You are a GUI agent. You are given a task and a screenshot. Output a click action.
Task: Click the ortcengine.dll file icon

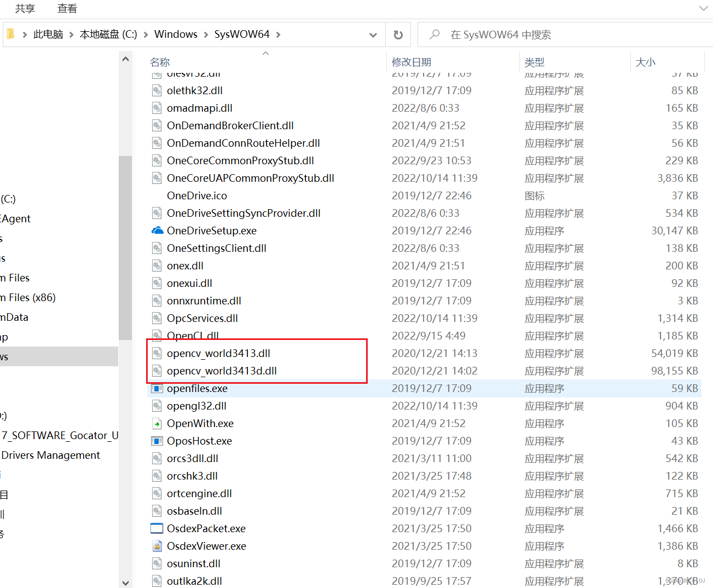click(157, 493)
